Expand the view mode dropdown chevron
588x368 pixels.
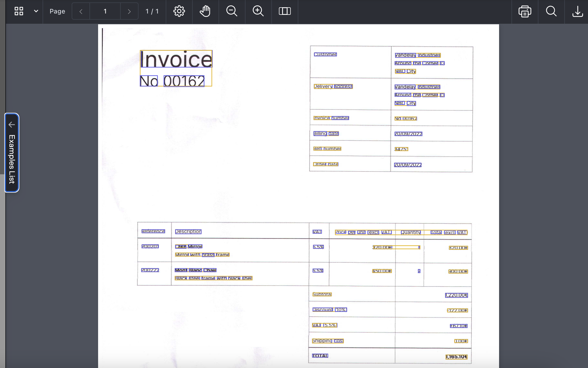[x=36, y=11]
